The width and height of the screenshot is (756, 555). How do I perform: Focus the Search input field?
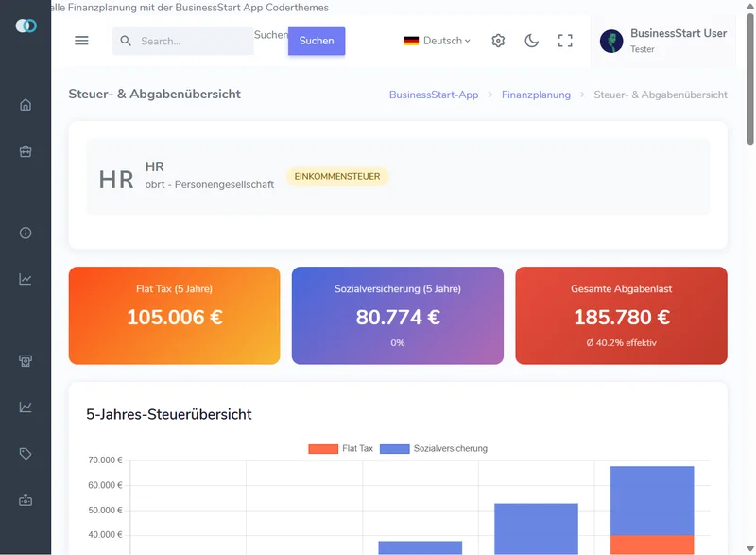(183, 41)
